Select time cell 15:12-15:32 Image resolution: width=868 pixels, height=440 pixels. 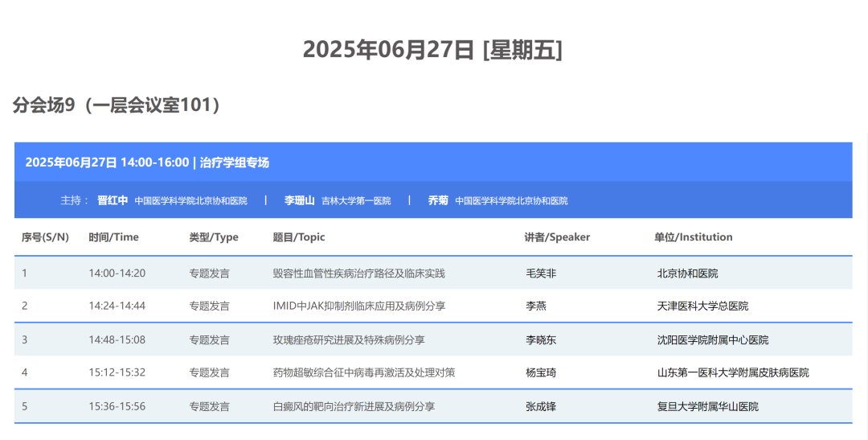click(x=117, y=372)
